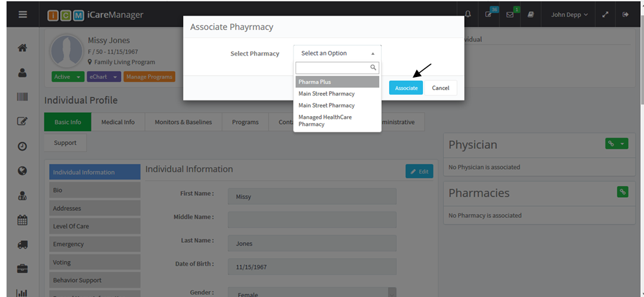Open the book/library icon
The width and height of the screenshot is (644, 297).
(531, 14)
